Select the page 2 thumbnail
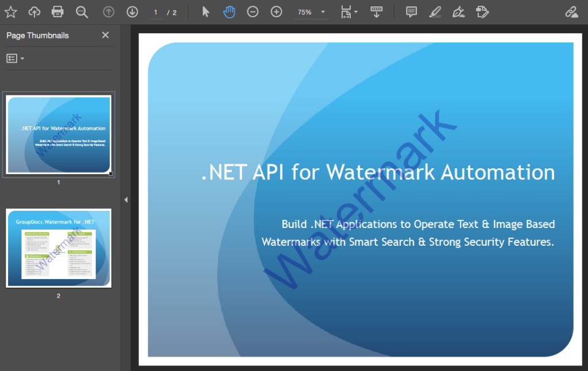Screen dimensions: 588x371 tap(59, 248)
